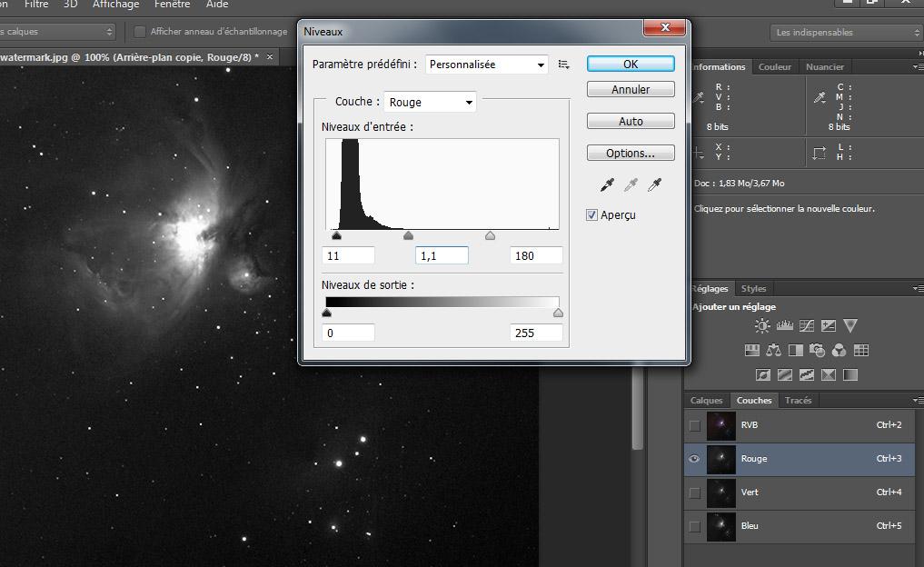Switch to the Calques tab
This screenshot has height=567, width=924.
click(706, 400)
